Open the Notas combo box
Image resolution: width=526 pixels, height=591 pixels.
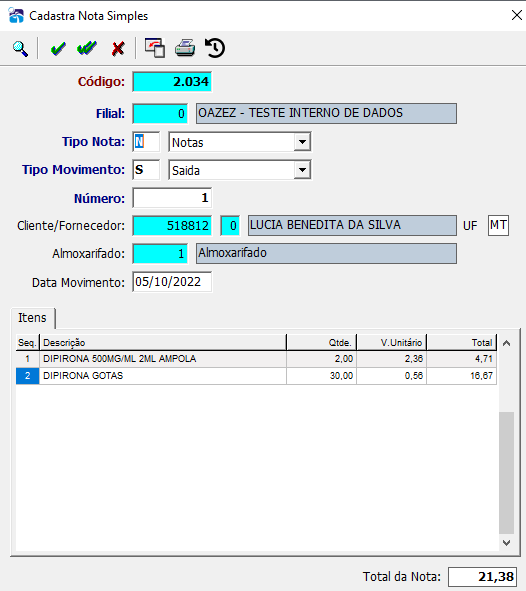(240, 142)
